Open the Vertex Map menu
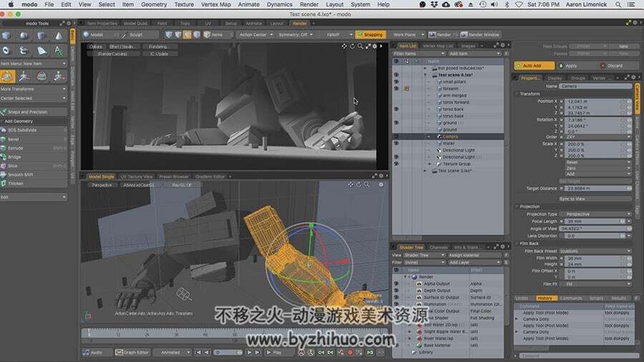 pyautogui.click(x=215, y=4)
